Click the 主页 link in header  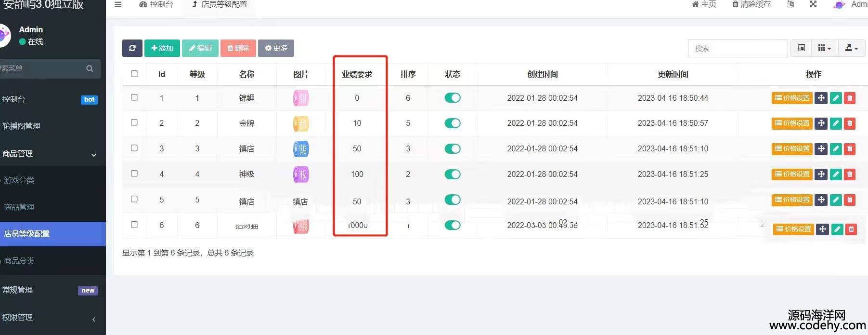coord(704,4)
